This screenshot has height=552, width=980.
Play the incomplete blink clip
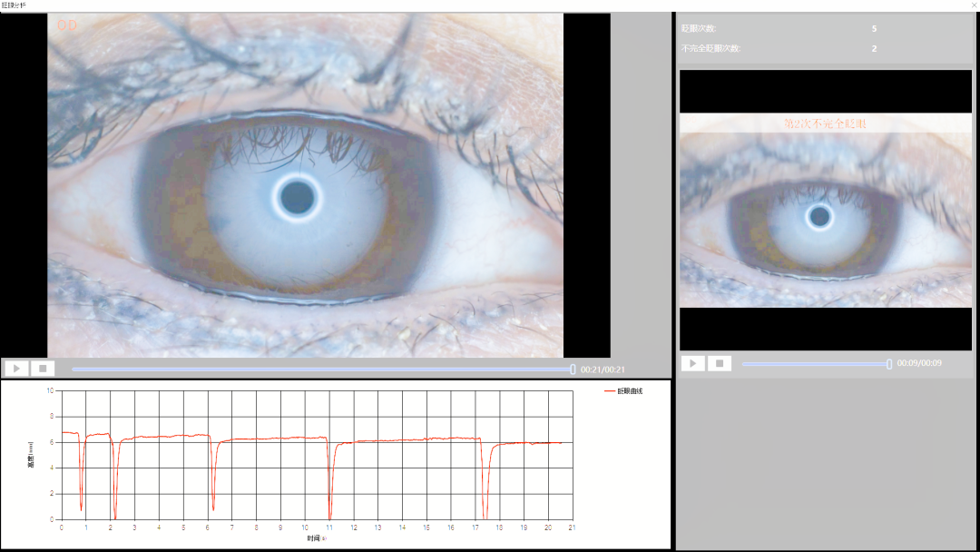pyautogui.click(x=692, y=363)
